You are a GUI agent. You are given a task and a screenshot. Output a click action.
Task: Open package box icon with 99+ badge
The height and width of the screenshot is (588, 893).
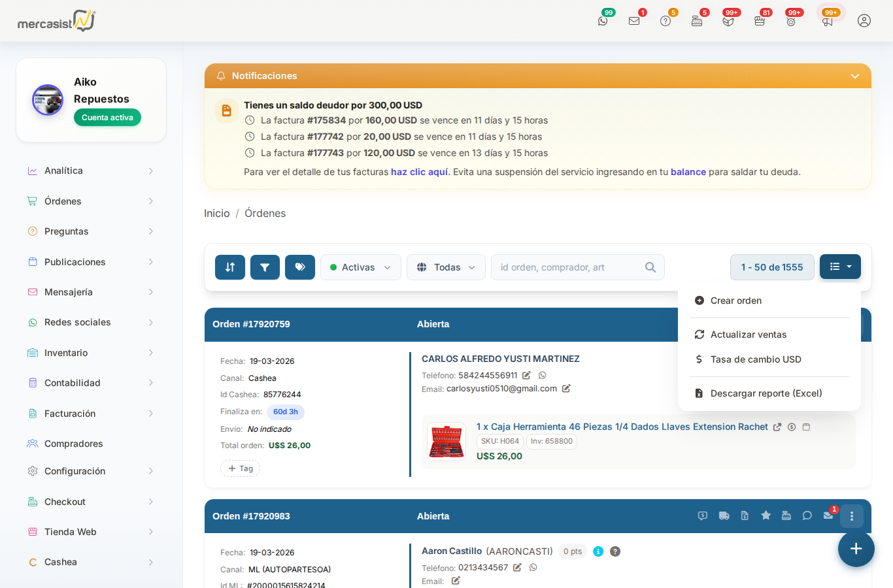click(x=728, y=21)
